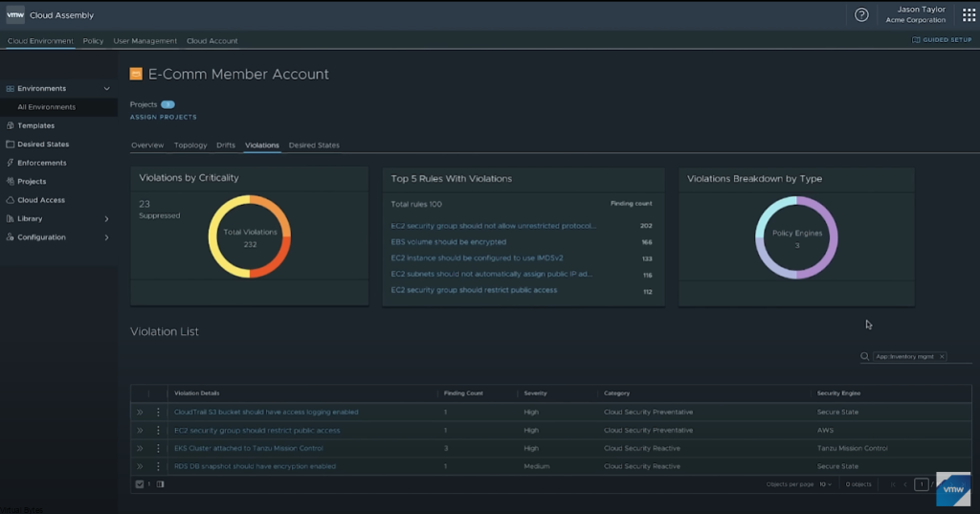
Task: Click the Projects count badge
Action: [167, 104]
